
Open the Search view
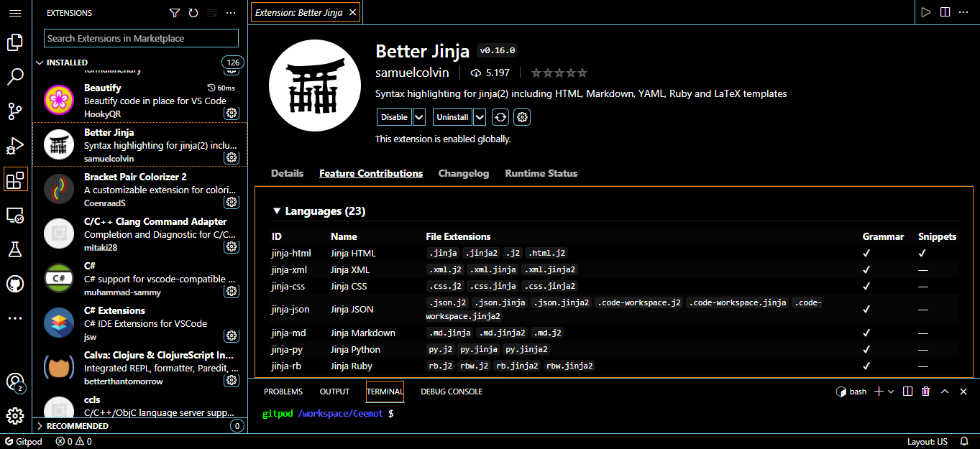15,77
